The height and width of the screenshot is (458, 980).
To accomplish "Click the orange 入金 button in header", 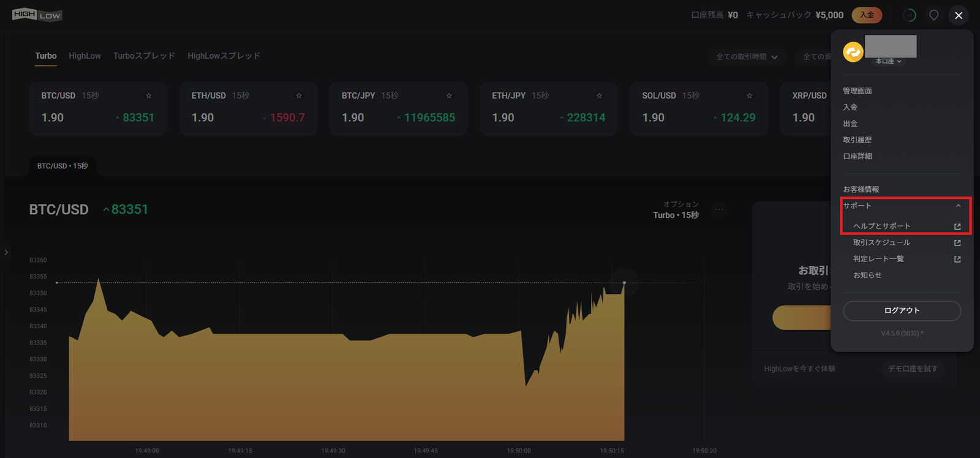I will pyautogui.click(x=867, y=15).
